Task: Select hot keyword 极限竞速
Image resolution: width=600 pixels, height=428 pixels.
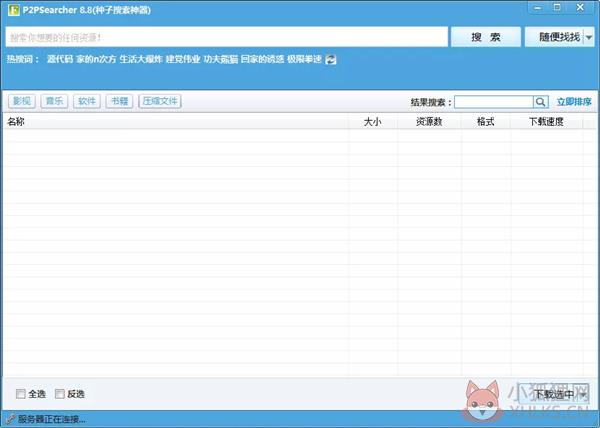Action: pos(304,59)
